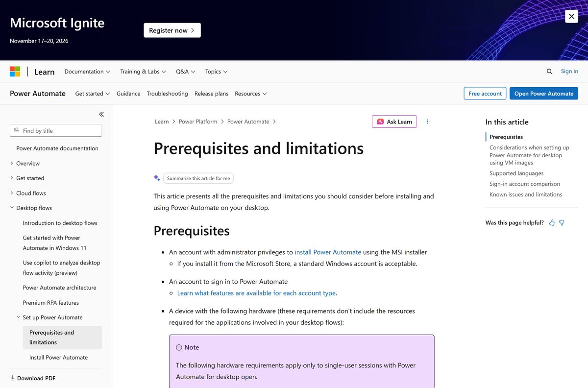Click the 'Microsoft Ignite' banner title
The width and height of the screenshot is (588, 388).
coord(57,23)
